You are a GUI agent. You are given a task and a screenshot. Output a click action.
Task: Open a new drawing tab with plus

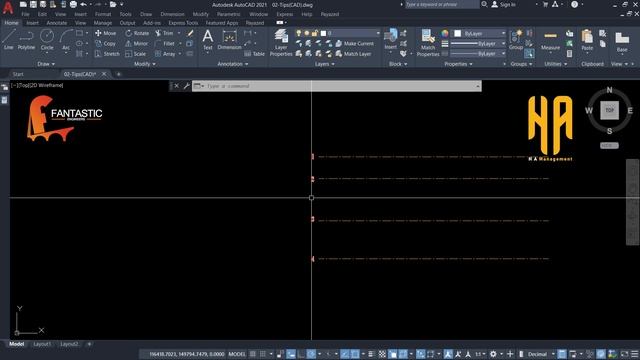point(119,74)
